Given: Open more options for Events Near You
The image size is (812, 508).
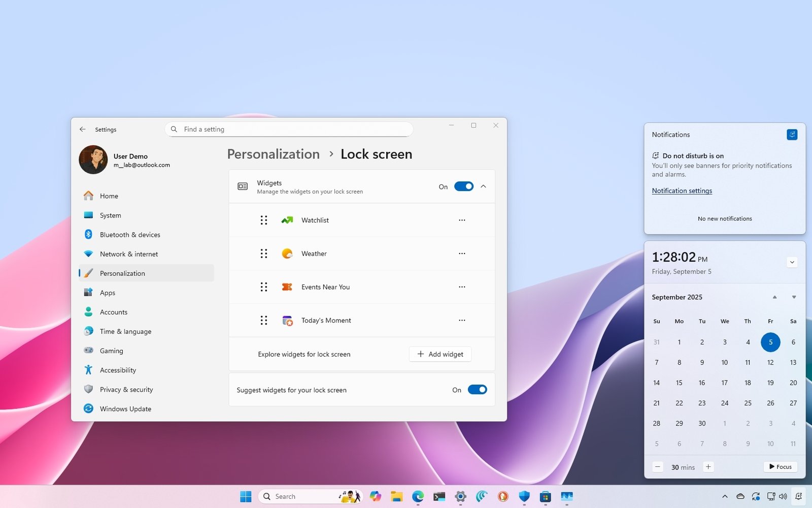Looking at the screenshot, I should (x=462, y=287).
